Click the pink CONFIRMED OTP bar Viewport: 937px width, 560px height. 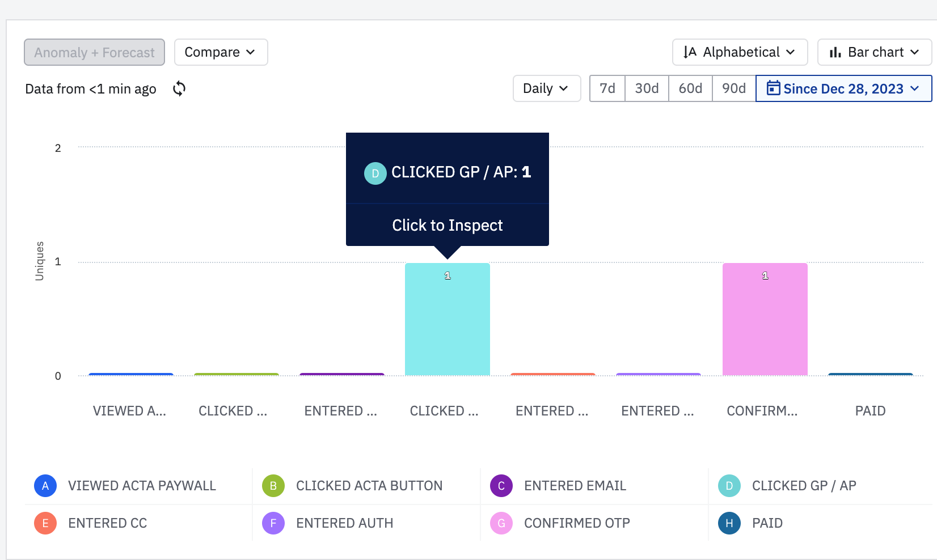click(765, 319)
